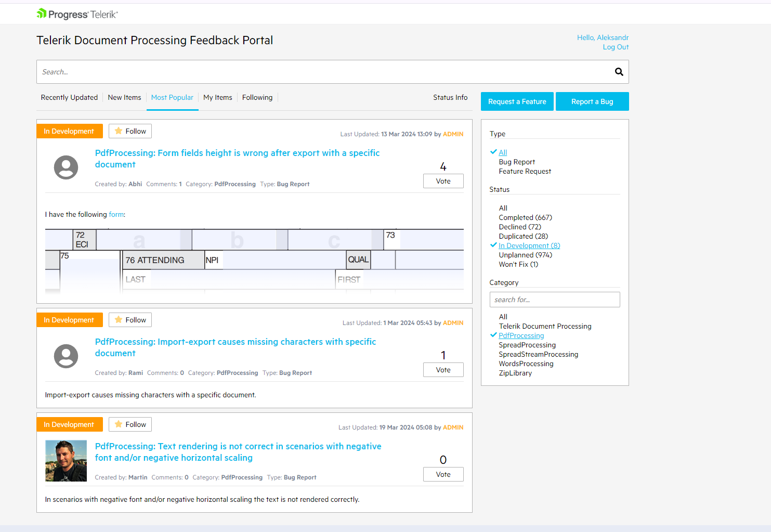Follow the negative font text rendering issue
The height and width of the screenshot is (532, 771).
tap(130, 424)
